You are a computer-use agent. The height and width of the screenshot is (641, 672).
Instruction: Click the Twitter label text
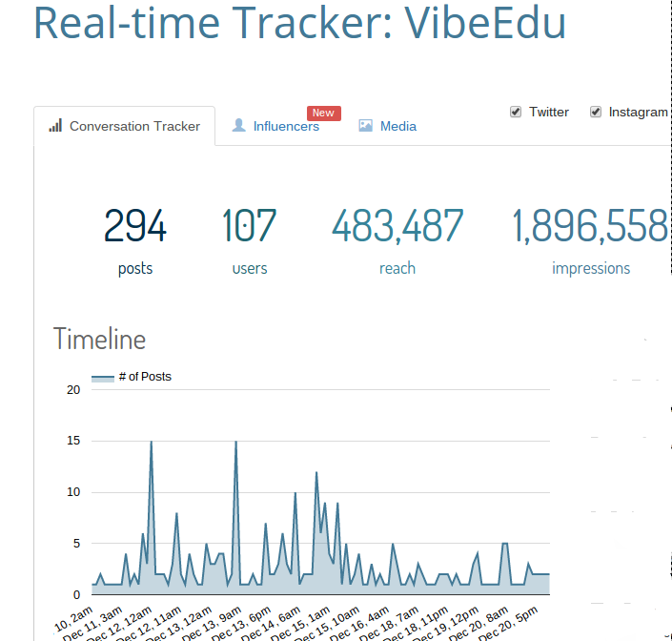(x=549, y=112)
